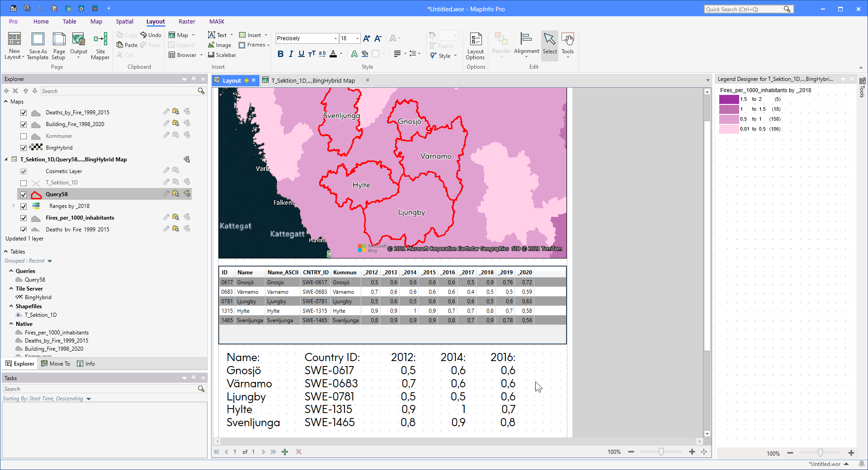The image size is (868, 470).
Task: Decrease font size with shrink icon
Action: click(x=378, y=38)
